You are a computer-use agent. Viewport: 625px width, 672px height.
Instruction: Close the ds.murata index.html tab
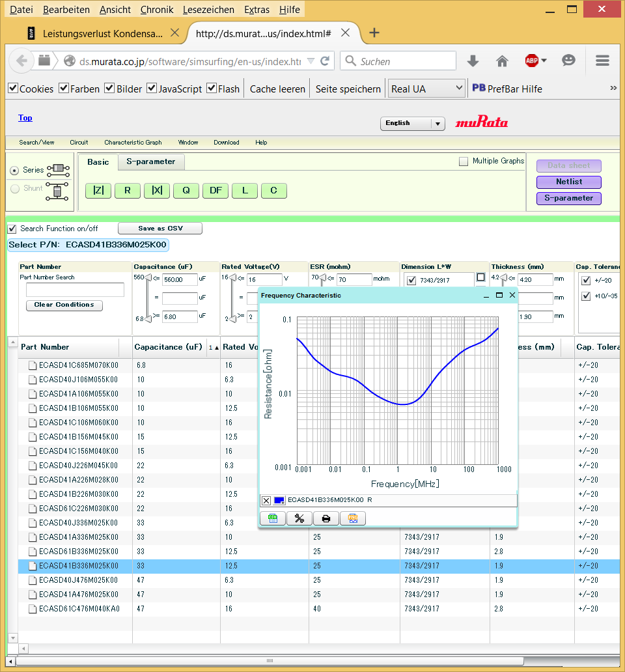(346, 33)
